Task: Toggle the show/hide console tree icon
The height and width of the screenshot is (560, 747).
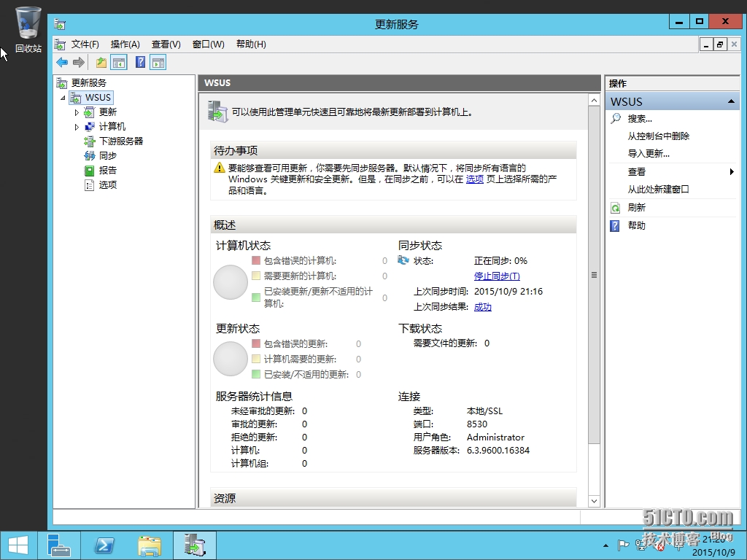Action: click(119, 63)
